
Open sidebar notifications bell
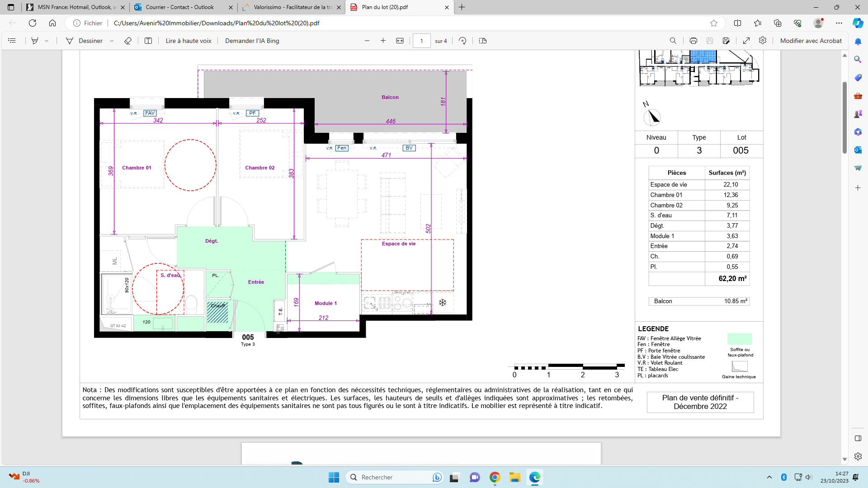click(x=858, y=42)
